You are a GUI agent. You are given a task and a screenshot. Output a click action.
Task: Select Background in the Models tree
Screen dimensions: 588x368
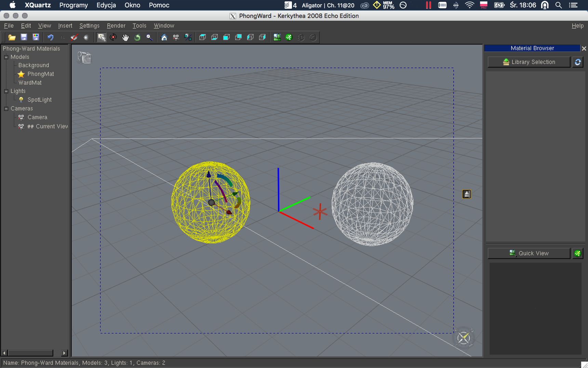pos(34,65)
